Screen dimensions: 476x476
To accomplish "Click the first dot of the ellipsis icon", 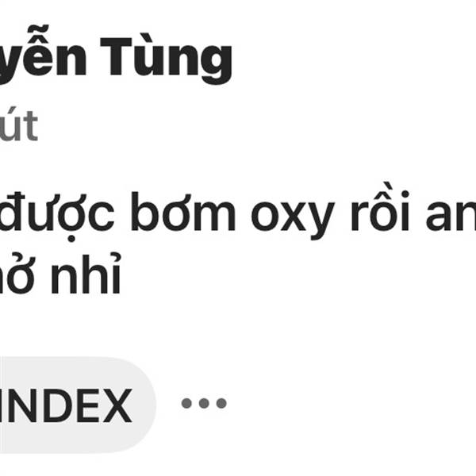I will 186,403.
